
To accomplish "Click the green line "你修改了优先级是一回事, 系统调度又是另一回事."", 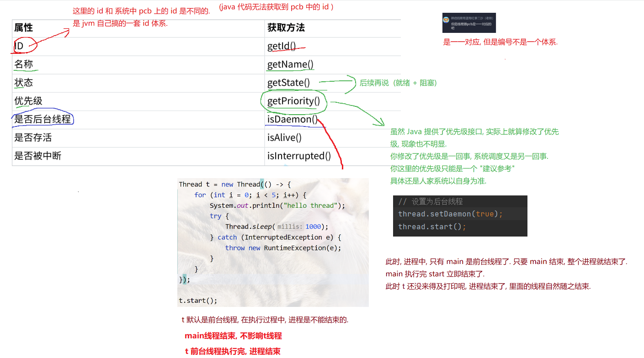I will coord(469,156).
